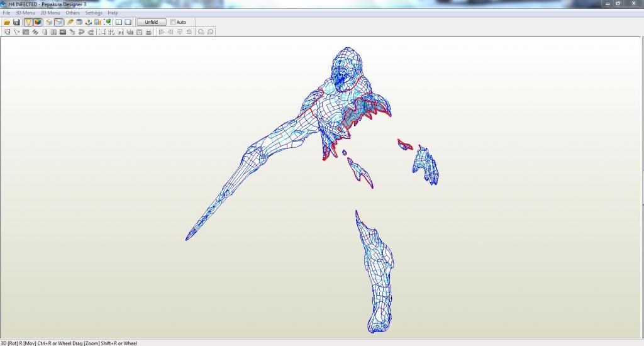644x346 pixels.
Task: Open the Help menu
Action: (x=113, y=13)
